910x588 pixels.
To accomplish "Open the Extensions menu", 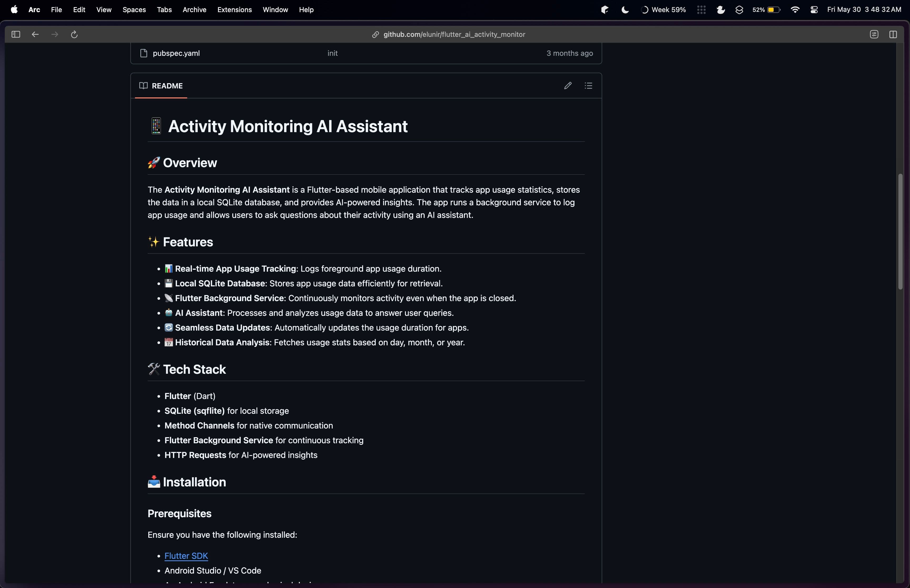I will click(234, 9).
